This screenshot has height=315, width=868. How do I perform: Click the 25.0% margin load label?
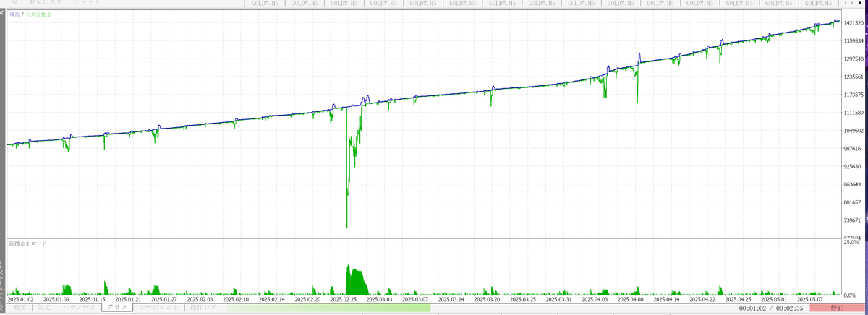point(852,243)
